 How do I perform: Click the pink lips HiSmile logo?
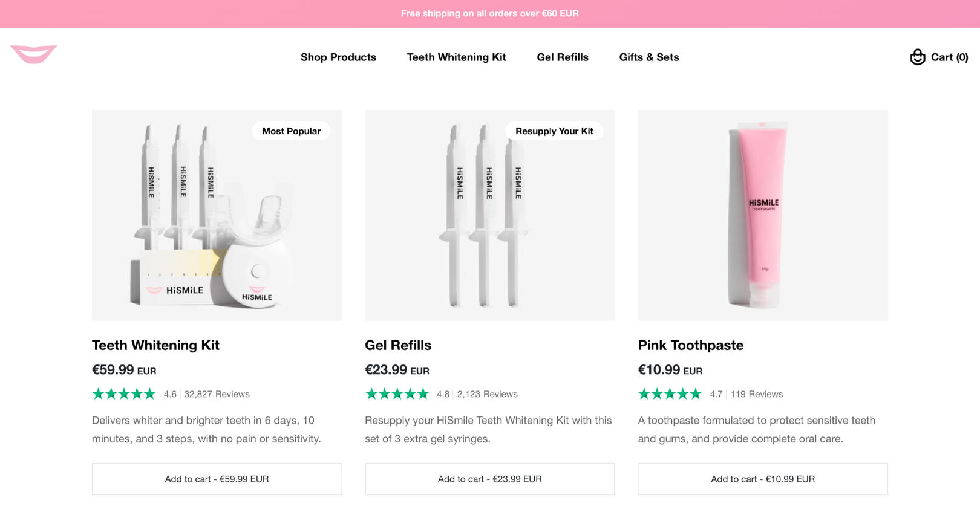pos(33,54)
